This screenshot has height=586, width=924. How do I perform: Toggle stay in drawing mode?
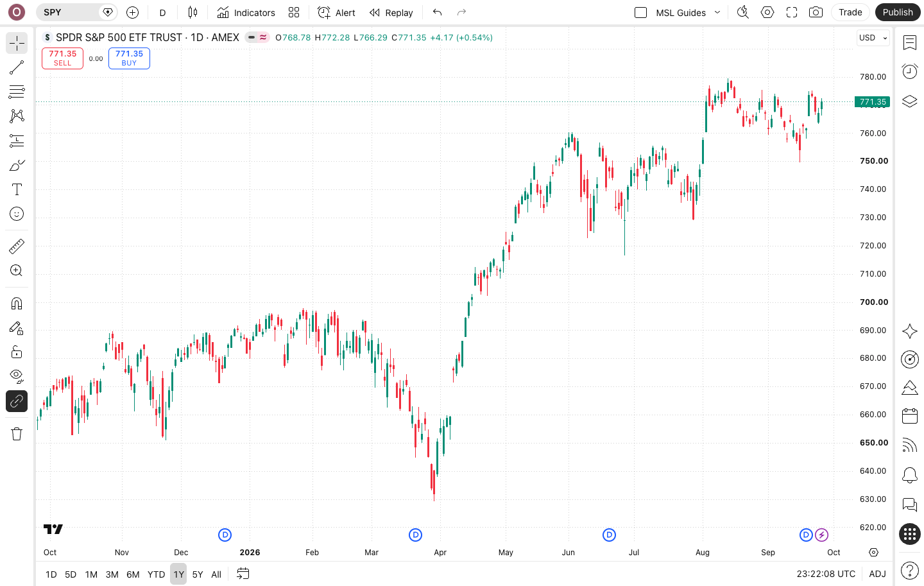[x=17, y=328]
